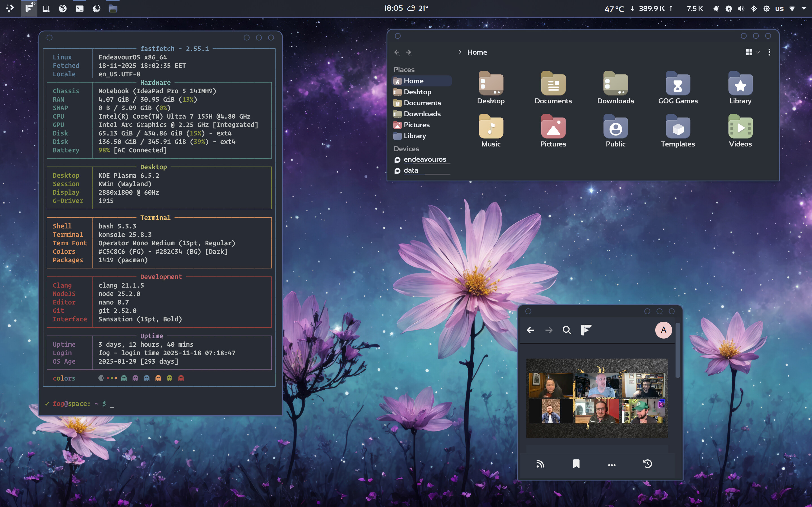The height and width of the screenshot is (507, 812).
Task: Click the Home breadcrumb in location bar
Action: pos(477,52)
